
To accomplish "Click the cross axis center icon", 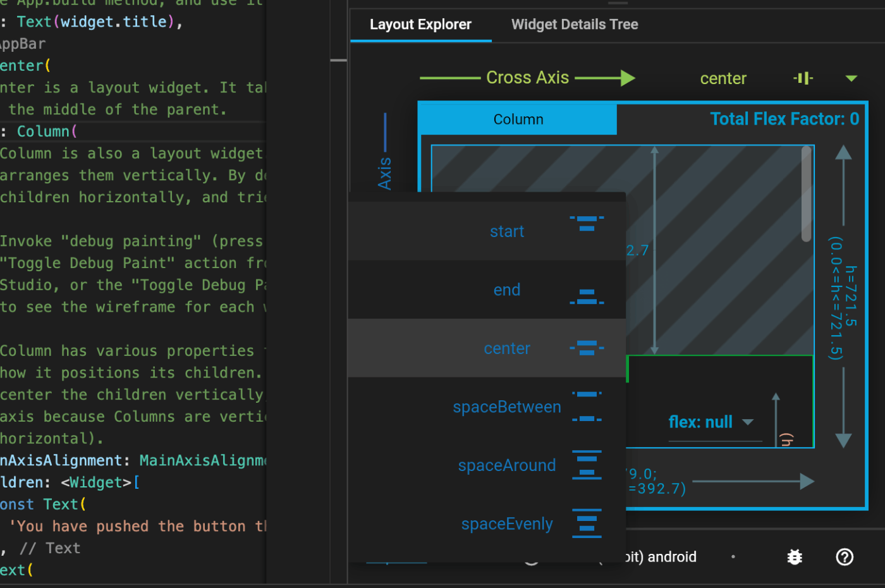I will coord(803,78).
